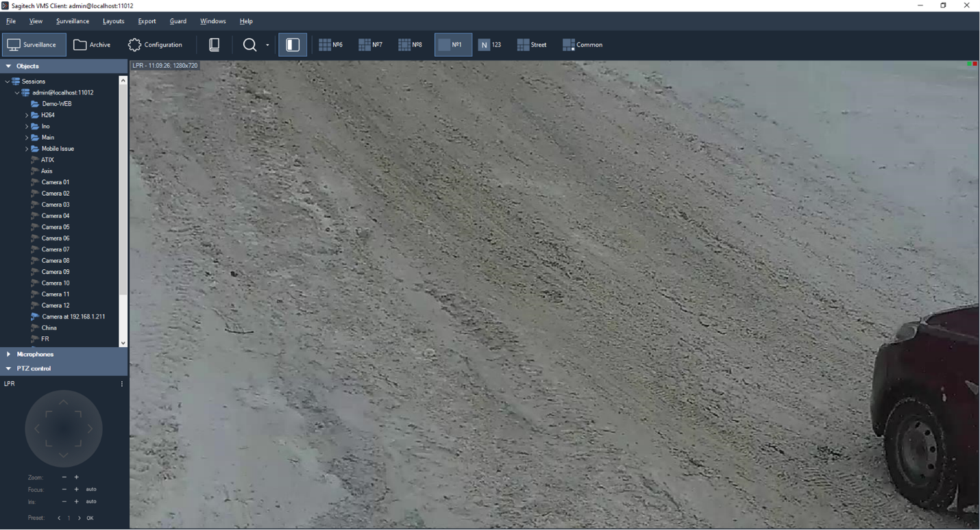The height and width of the screenshot is (530, 980).
Task: Open the journal book icon in toolbar
Action: coord(214,45)
